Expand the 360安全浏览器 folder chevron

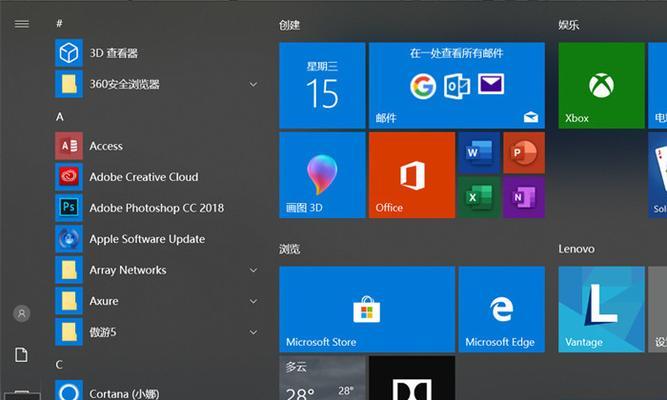[253, 84]
